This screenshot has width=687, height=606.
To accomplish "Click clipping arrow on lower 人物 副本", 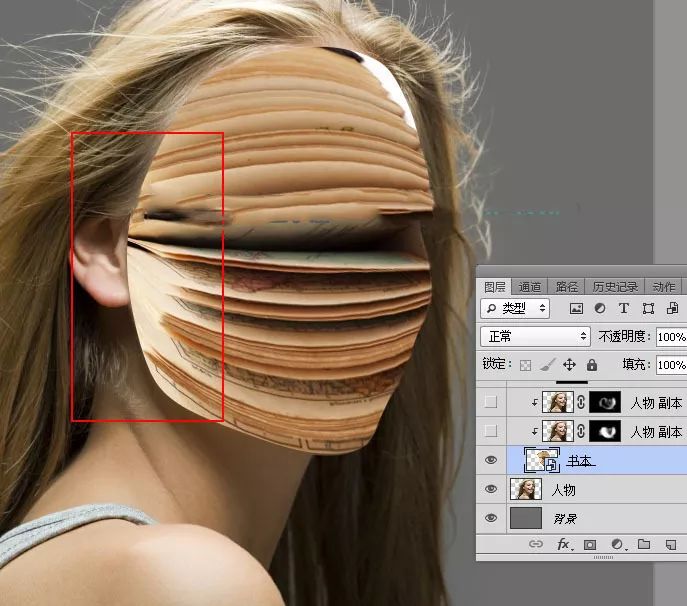I will point(535,431).
